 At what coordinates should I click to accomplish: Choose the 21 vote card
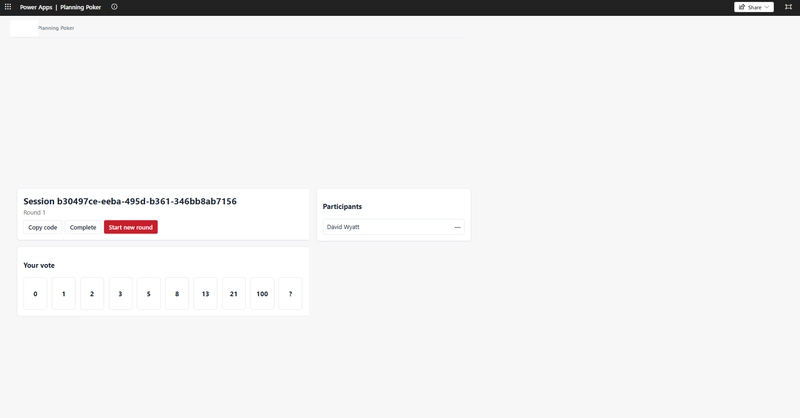(x=233, y=294)
